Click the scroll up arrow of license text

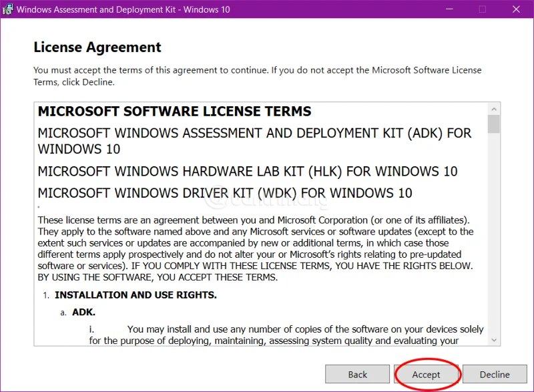tap(494, 109)
